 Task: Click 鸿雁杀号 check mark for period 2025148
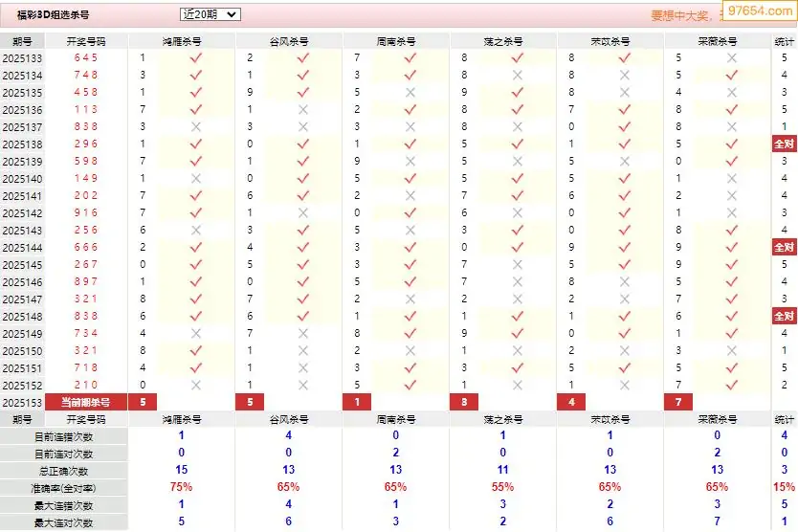(x=196, y=316)
